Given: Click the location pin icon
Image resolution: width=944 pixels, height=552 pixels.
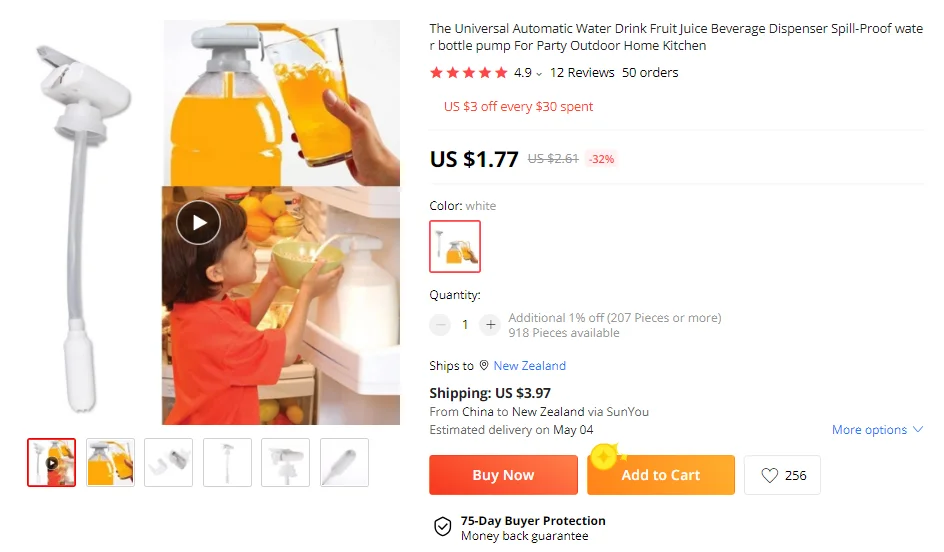Looking at the screenshot, I should pos(484,366).
